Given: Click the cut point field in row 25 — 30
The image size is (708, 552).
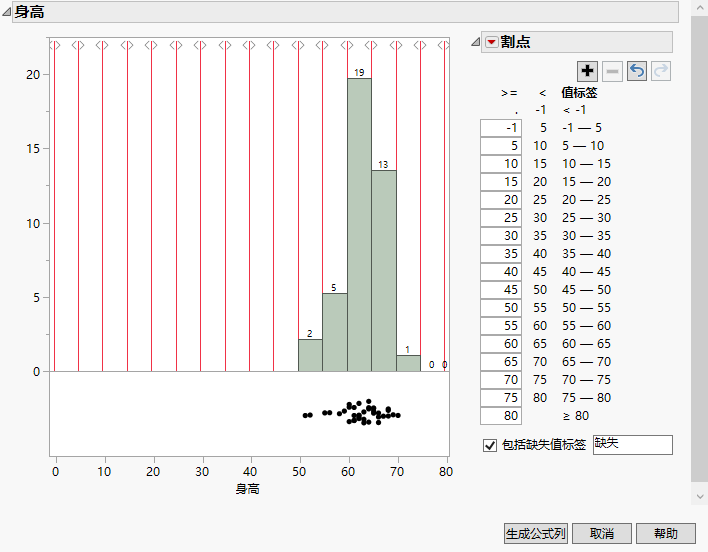Looking at the screenshot, I should coord(501,218).
